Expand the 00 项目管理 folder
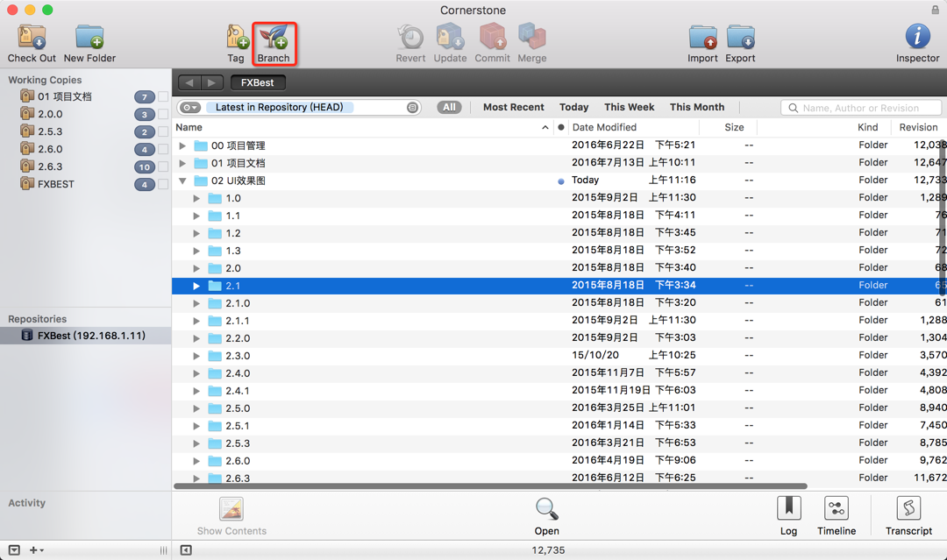947x560 pixels. (182, 145)
